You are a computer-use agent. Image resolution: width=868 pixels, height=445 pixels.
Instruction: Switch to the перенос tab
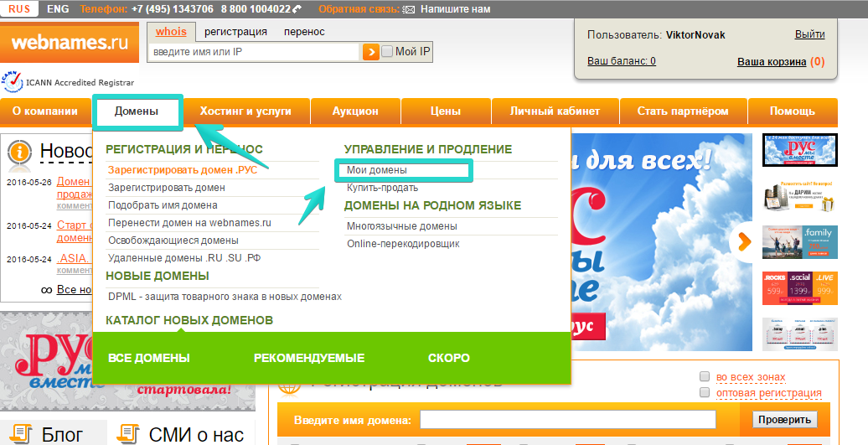304,32
